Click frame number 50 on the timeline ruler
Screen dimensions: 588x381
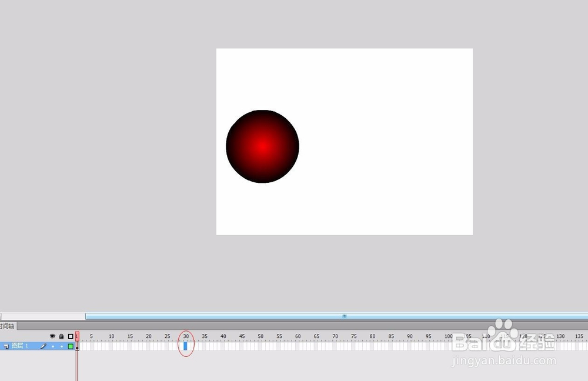click(x=260, y=336)
